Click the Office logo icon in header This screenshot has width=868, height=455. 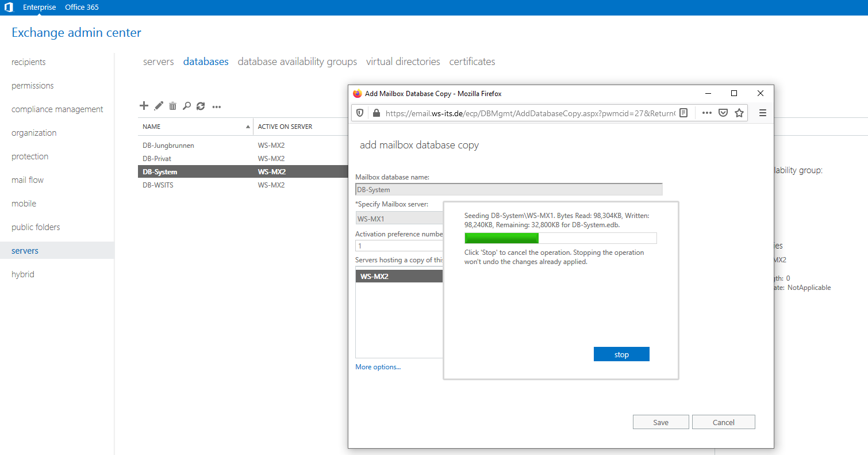[9, 7]
